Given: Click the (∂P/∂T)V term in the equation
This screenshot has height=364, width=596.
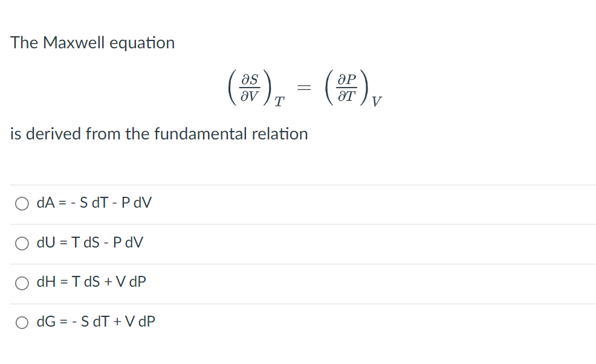Looking at the screenshot, I should coord(351,88).
